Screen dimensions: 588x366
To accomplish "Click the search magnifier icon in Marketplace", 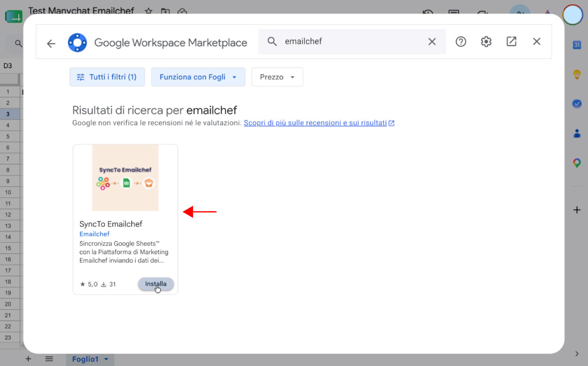I will click(x=272, y=42).
